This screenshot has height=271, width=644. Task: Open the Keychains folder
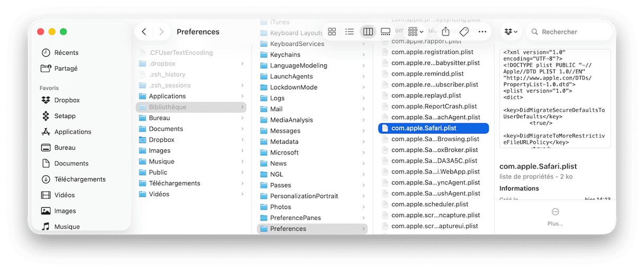(285, 55)
